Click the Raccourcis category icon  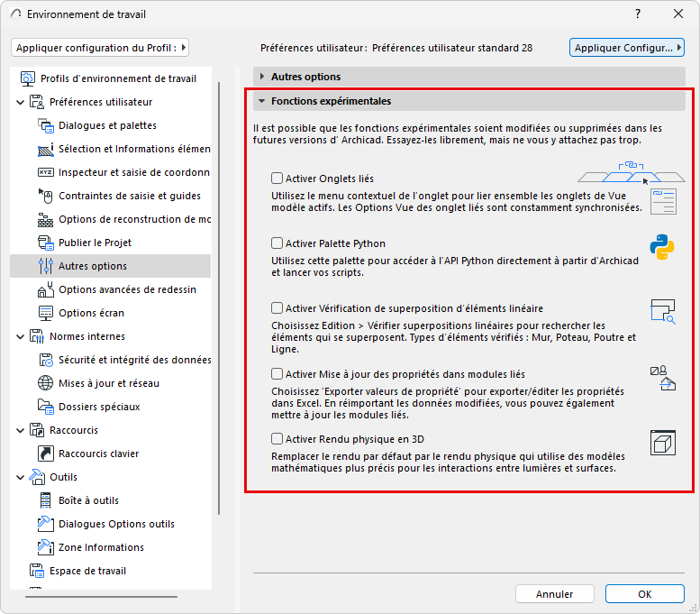[x=37, y=430]
